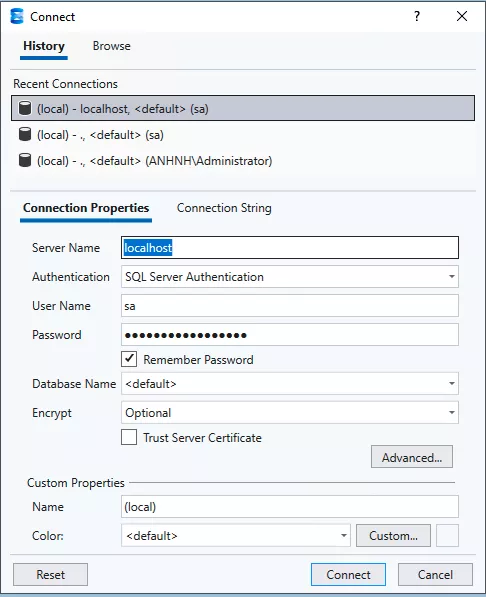Click the color preview swatch
This screenshot has width=486, height=597.
(x=447, y=536)
